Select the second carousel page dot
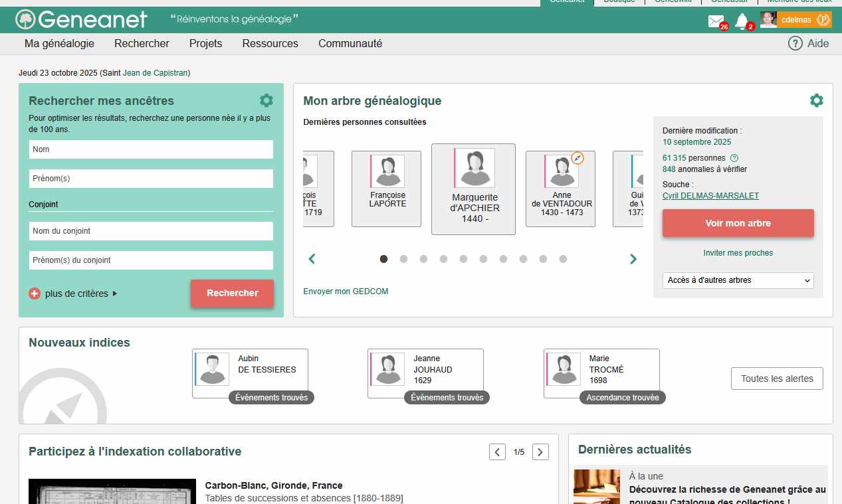This screenshot has height=504, width=842. click(403, 259)
